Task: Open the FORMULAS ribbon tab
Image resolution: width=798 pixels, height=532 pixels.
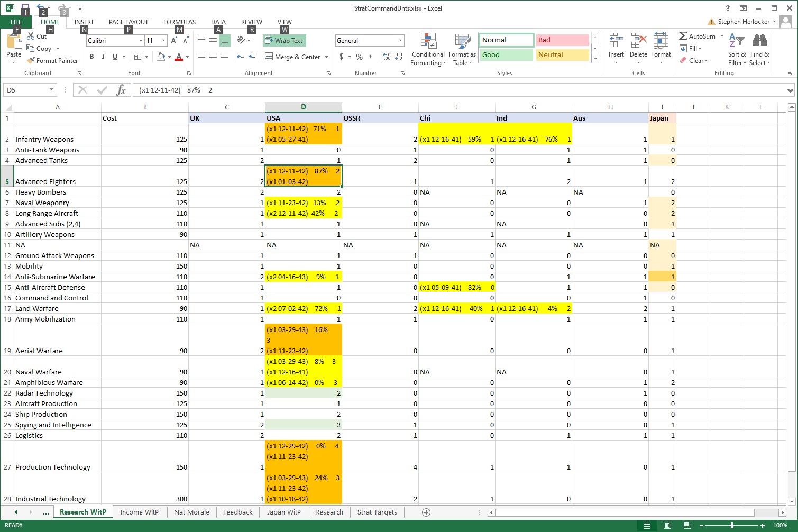Action: pyautogui.click(x=179, y=22)
